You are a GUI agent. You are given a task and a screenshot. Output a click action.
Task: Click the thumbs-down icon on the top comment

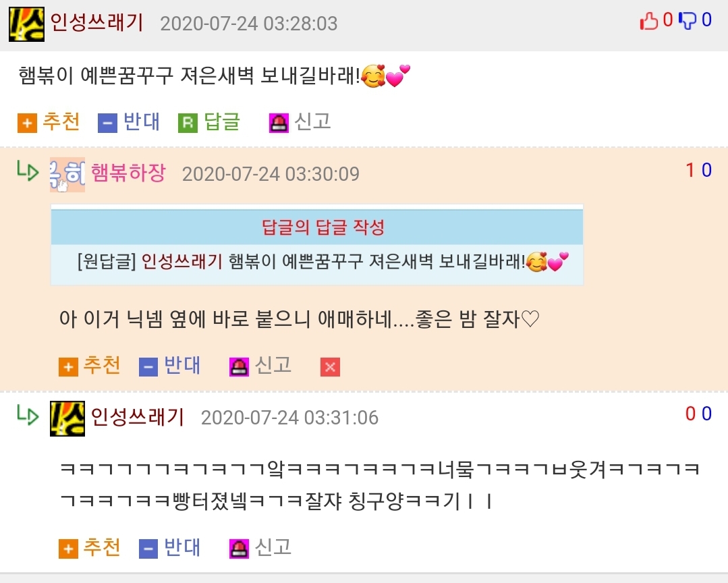click(687, 20)
